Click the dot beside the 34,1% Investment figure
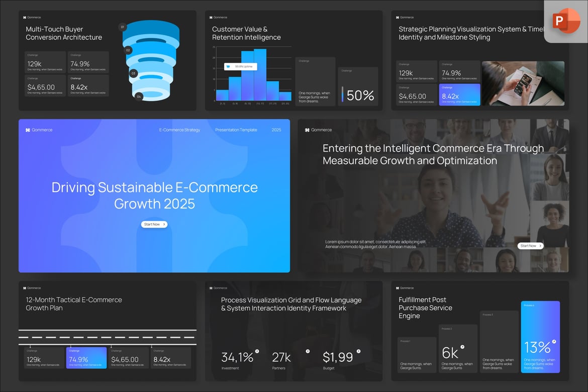588x392 pixels. (257, 351)
